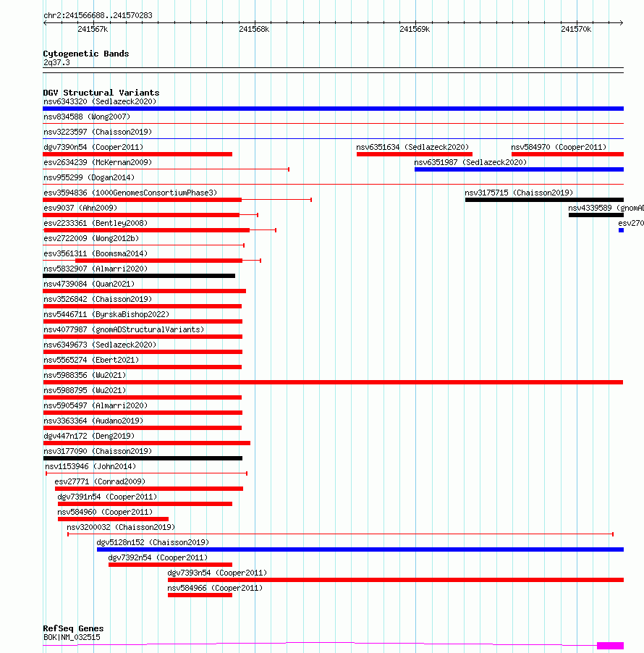Select nsv5446711 (ByrskaBishop2022) variant

106,314
